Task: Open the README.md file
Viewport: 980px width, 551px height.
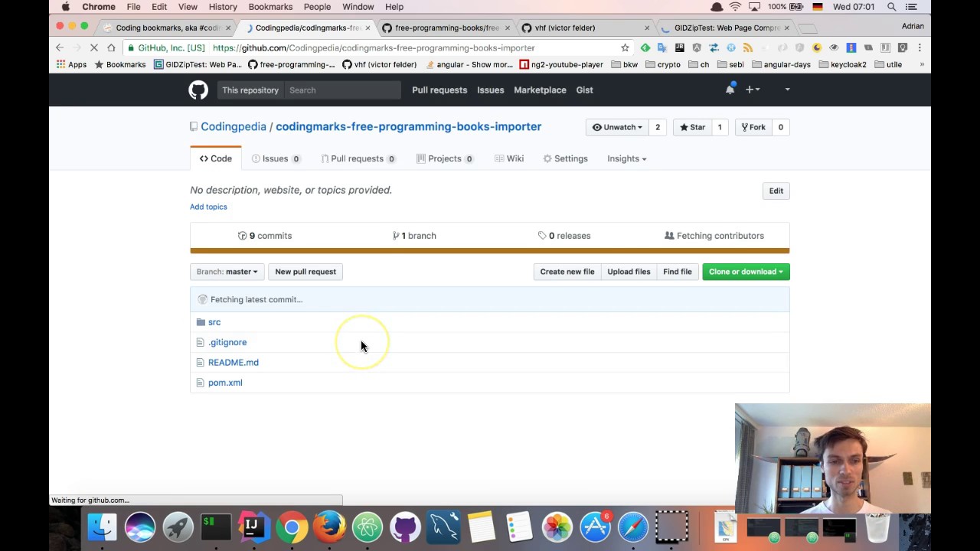Action: (234, 362)
